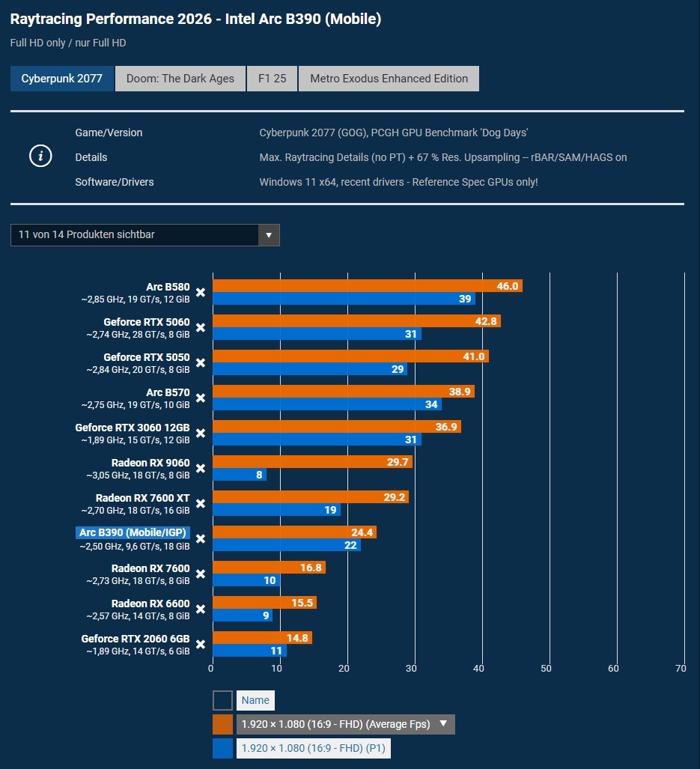The width and height of the screenshot is (700, 769).
Task: Click the 1.920 × 1.080 (P1) label
Action: (x=314, y=748)
